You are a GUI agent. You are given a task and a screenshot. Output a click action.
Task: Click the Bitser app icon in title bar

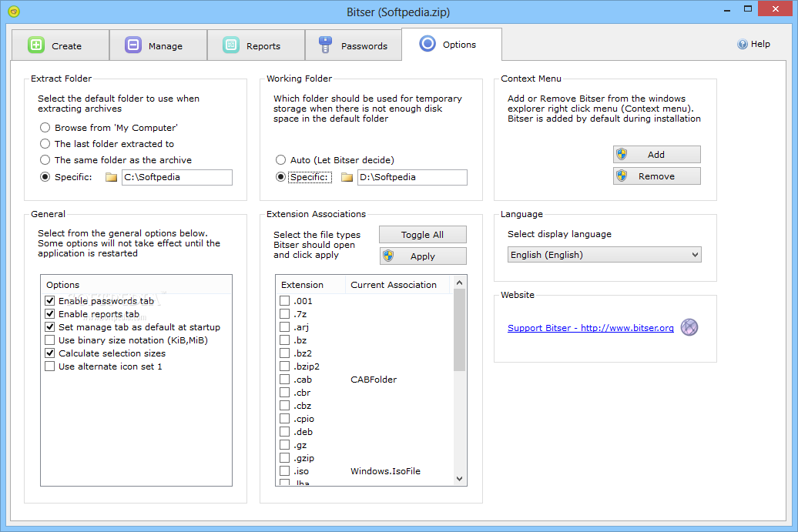click(14, 12)
